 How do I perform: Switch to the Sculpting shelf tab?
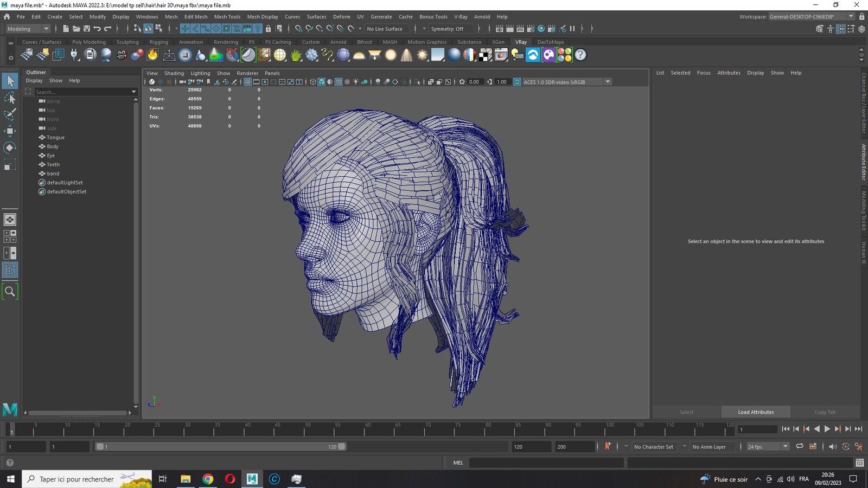click(x=127, y=42)
